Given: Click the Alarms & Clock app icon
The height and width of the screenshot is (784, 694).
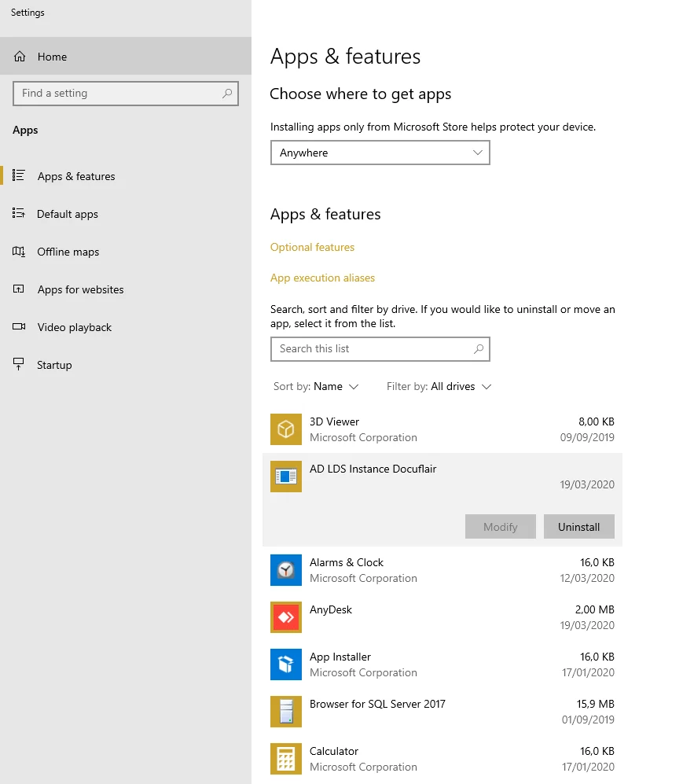Looking at the screenshot, I should point(286,570).
